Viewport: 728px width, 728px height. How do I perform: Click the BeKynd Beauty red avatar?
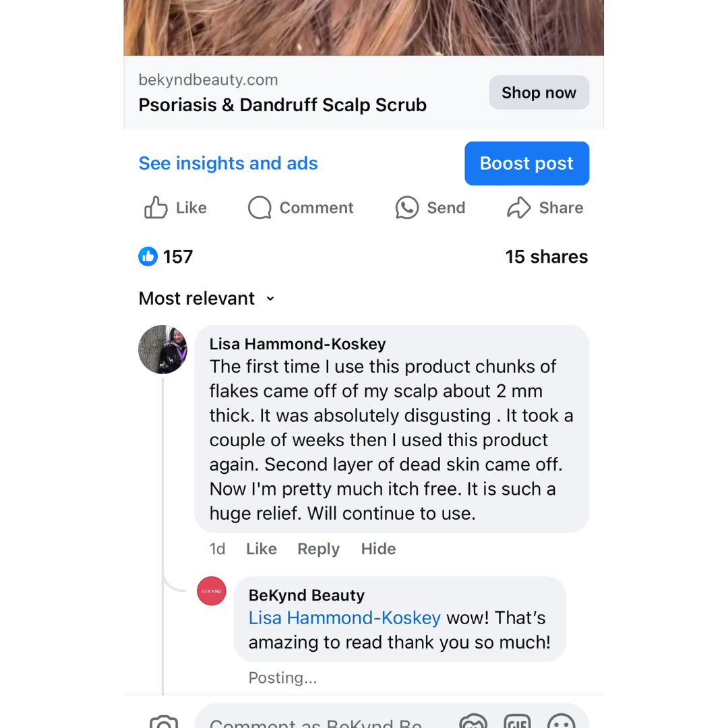(x=212, y=591)
